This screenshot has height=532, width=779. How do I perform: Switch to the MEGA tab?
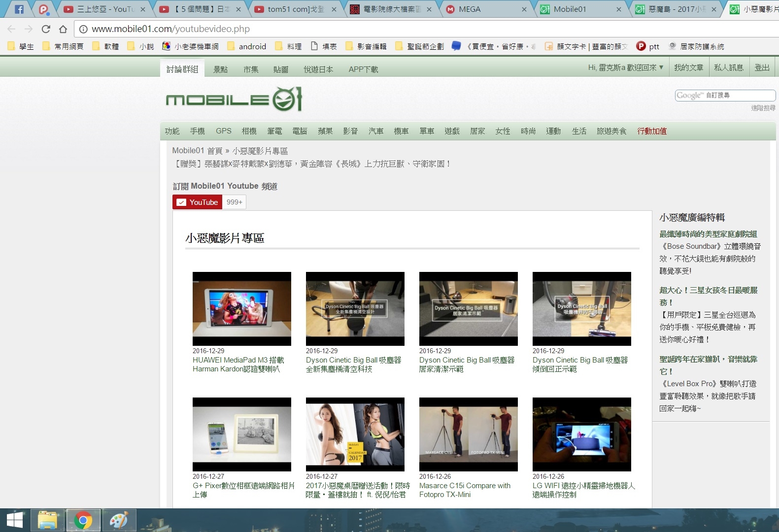pos(485,9)
